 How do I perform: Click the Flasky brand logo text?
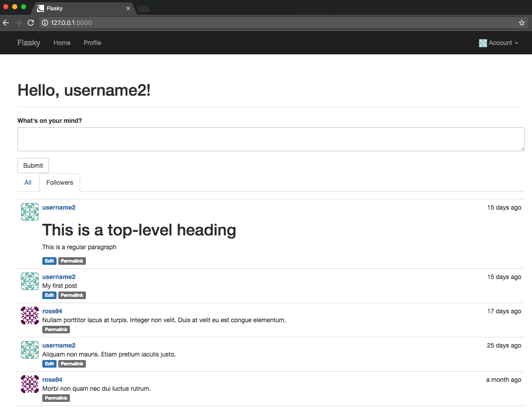[x=29, y=43]
